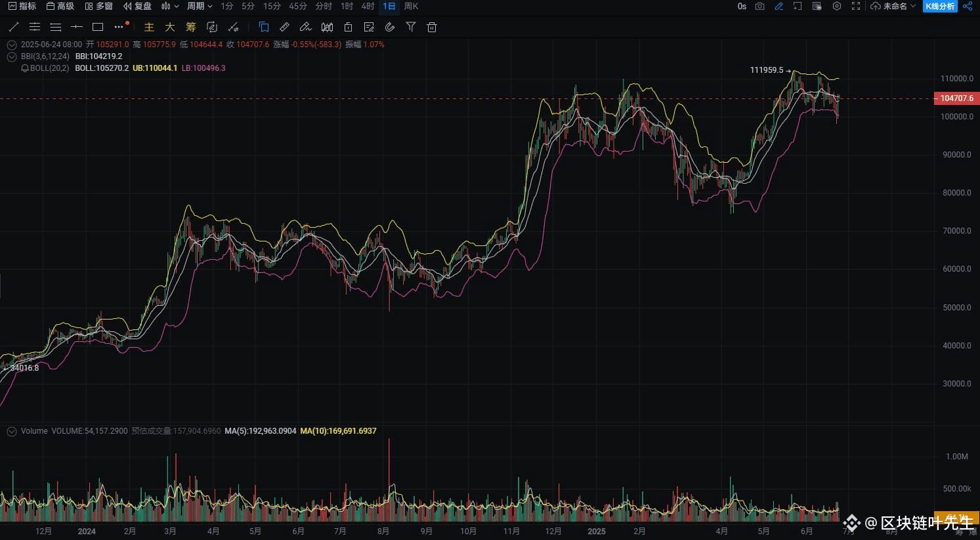The width and height of the screenshot is (980, 540).
Task: Delete drawings with the trash icon
Action: click(432, 27)
